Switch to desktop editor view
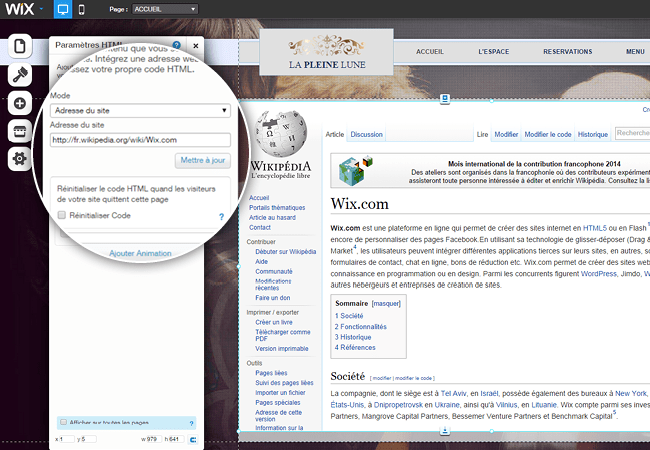Viewport: 650px width, 450px height. coord(63,9)
